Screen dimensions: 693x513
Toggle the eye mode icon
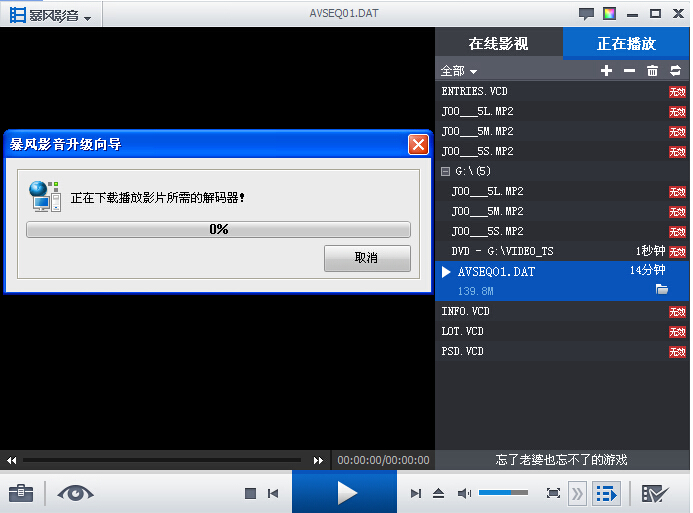(x=75, y=493)
